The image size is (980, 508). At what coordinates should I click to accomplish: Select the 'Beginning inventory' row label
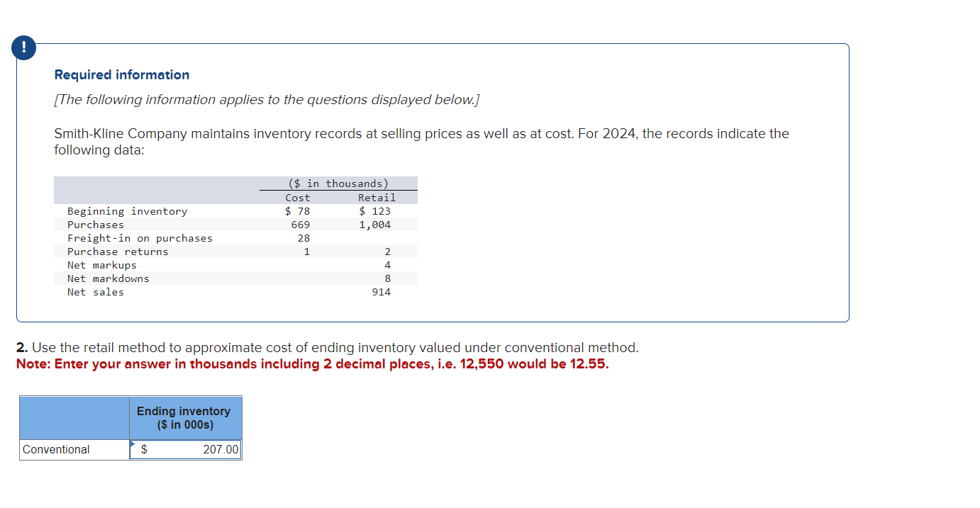(x=128, y=211)
